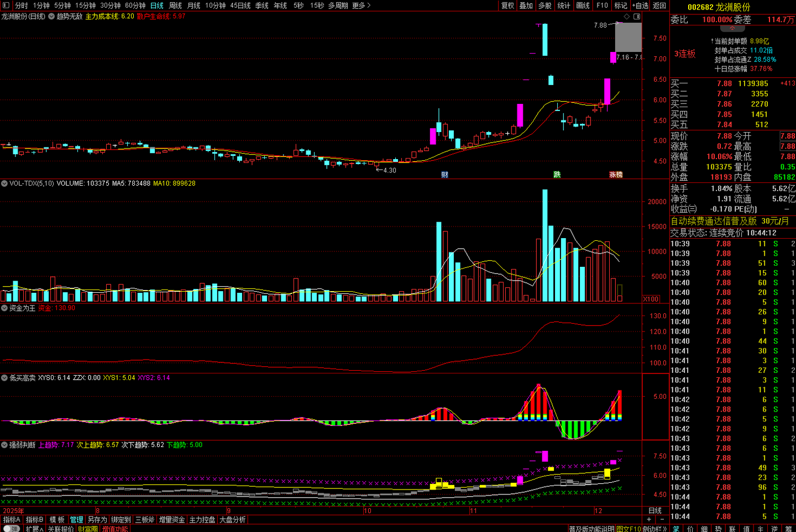796x532 pixels.
Task: Click 另存为 to save the template
Action: tap(97, 520)
